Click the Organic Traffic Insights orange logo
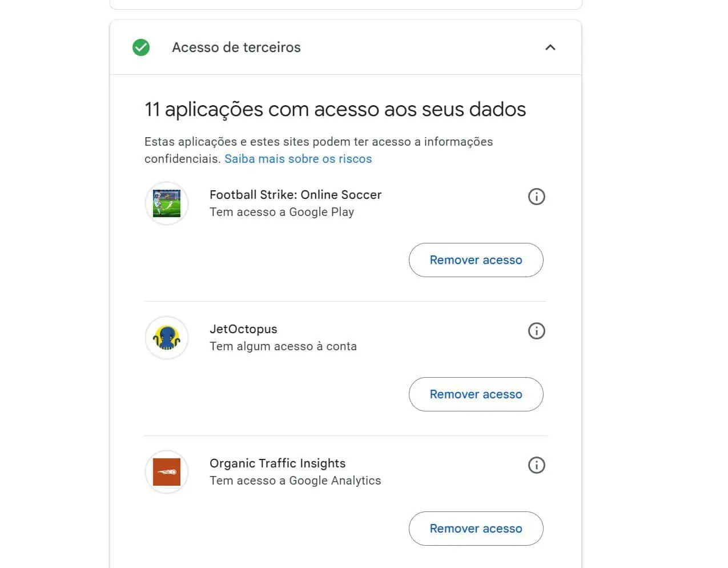The width and height of the screenshot is (728, 568). click(167, 472)
